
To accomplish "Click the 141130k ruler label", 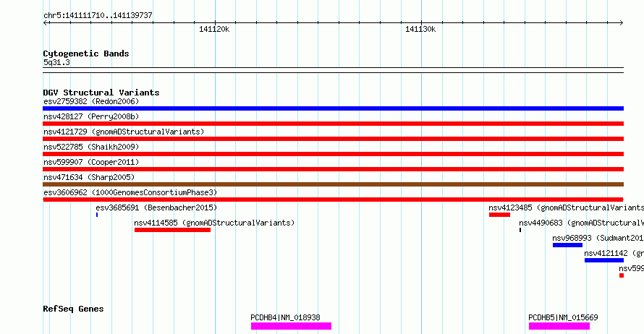I will coord(420,29).
